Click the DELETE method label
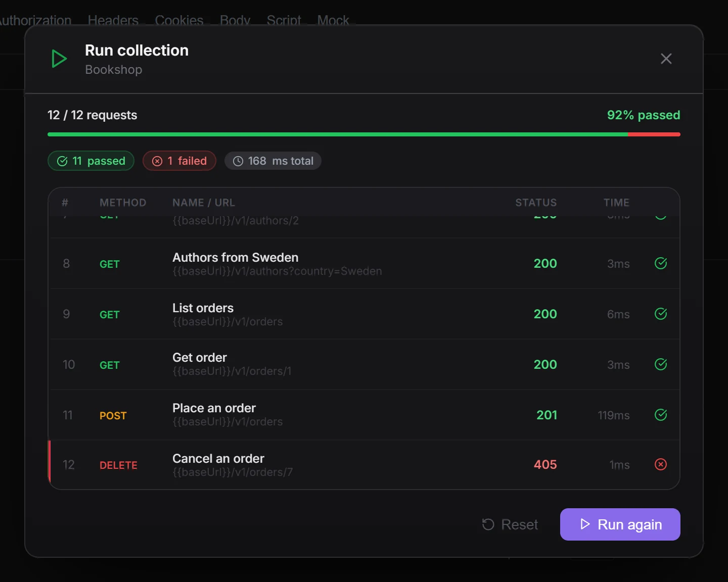 coord(118,465)
